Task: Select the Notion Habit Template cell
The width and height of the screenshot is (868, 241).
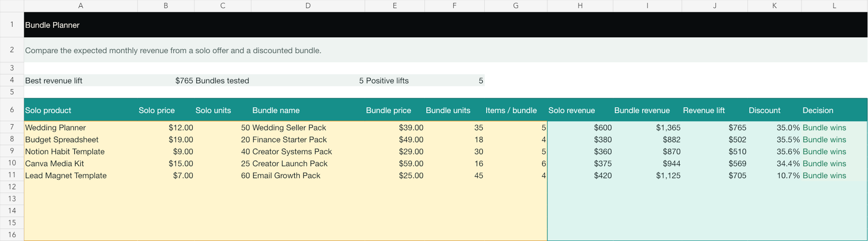Action: click(81, 151)
